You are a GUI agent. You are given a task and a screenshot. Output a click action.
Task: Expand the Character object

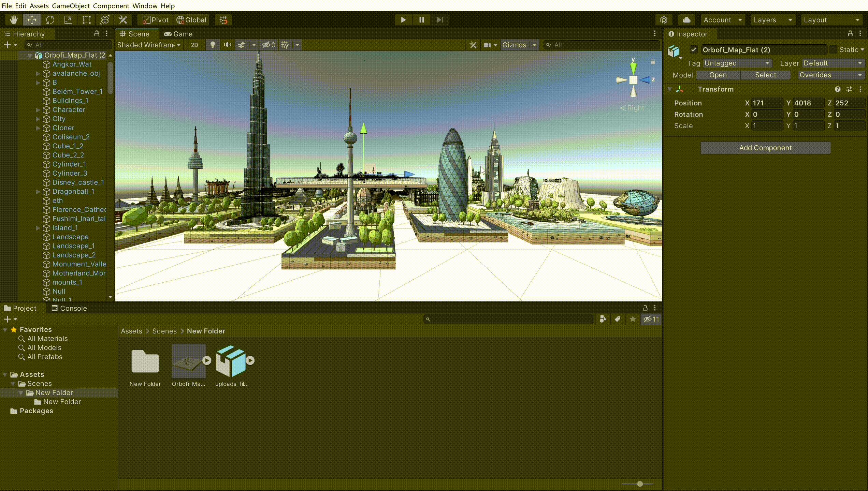coord(38,110)
